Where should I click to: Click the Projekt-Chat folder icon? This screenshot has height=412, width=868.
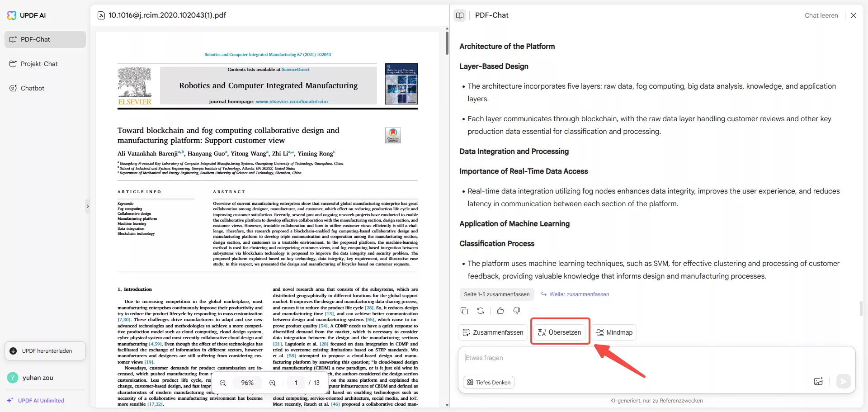tap(13, 64)
